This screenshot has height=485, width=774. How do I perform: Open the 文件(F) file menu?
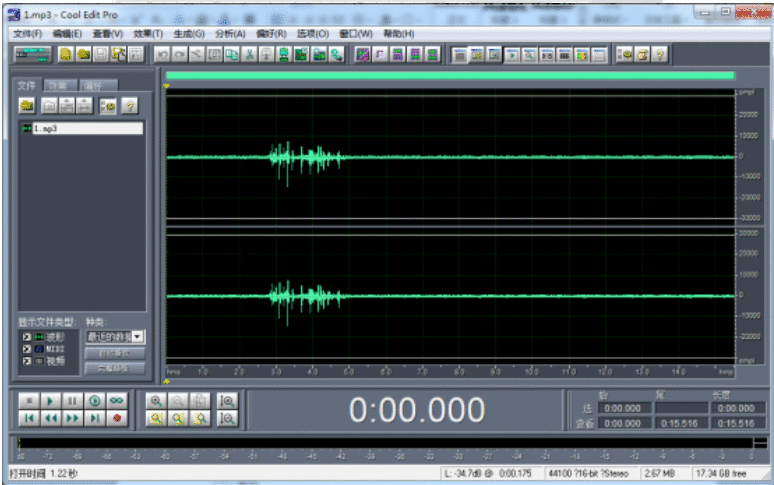pos(27,33)
